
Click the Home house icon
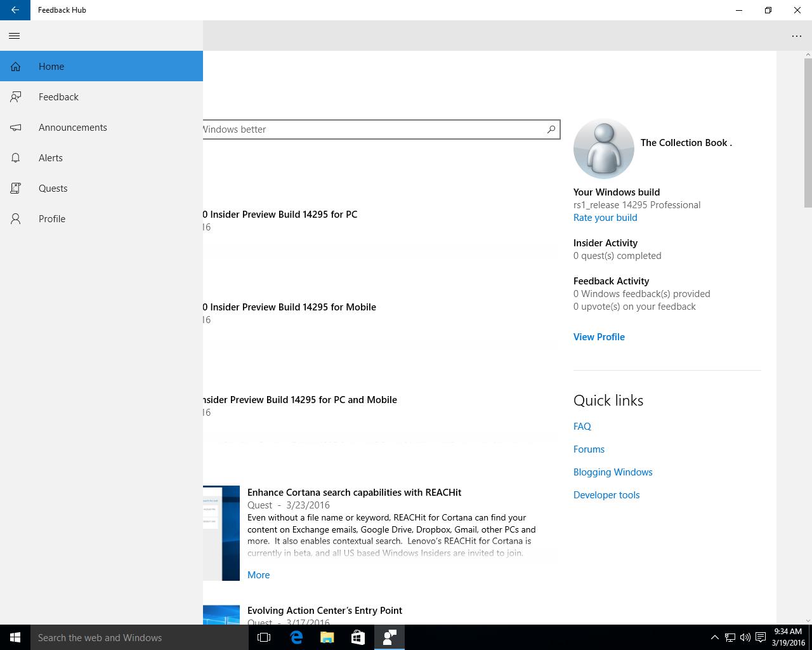click(16, 67)
